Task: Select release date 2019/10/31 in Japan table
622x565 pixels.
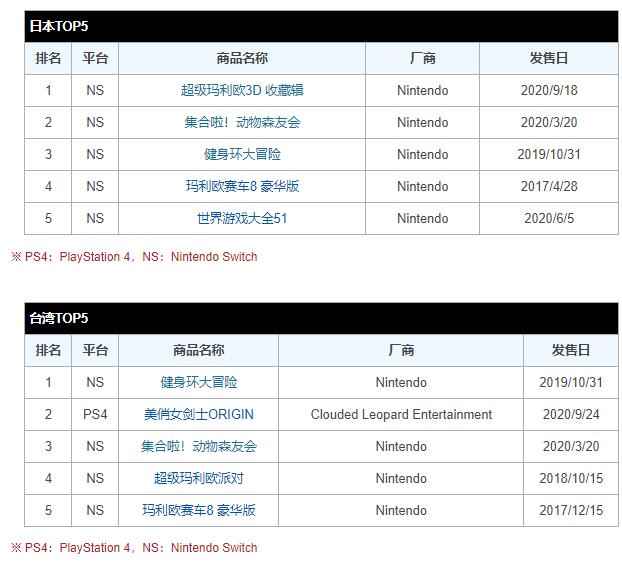Action: click(x=549, y=154)
